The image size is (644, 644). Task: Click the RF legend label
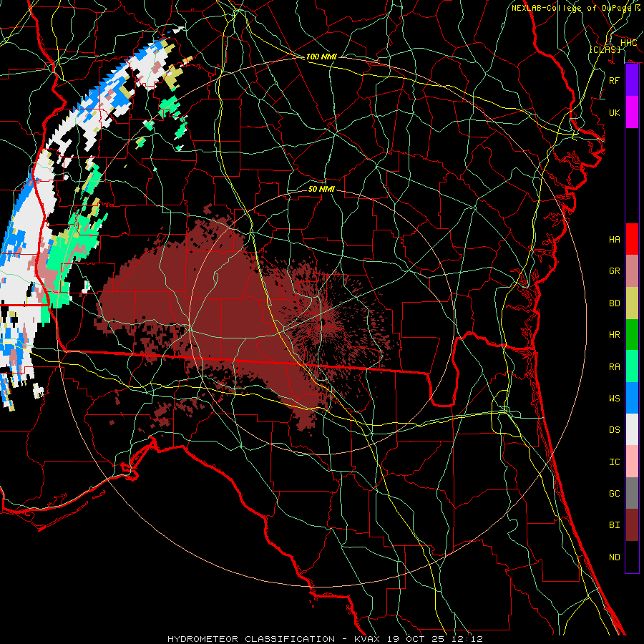point(614,80)
